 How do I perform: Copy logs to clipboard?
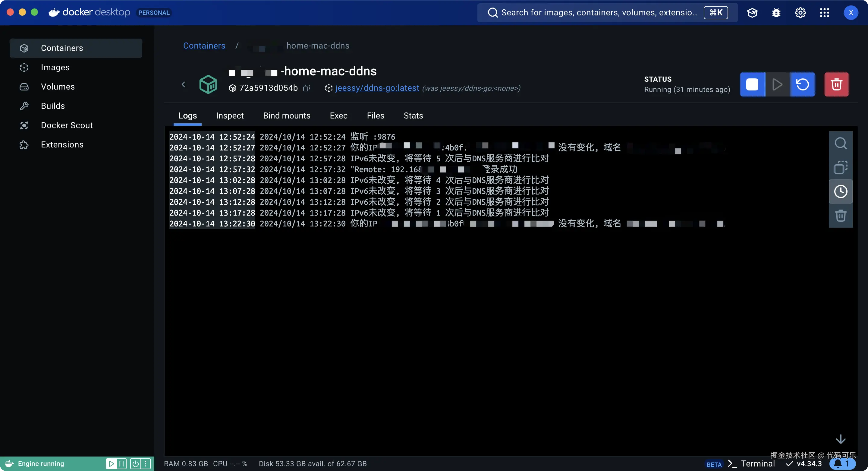[x=840, y=167]
